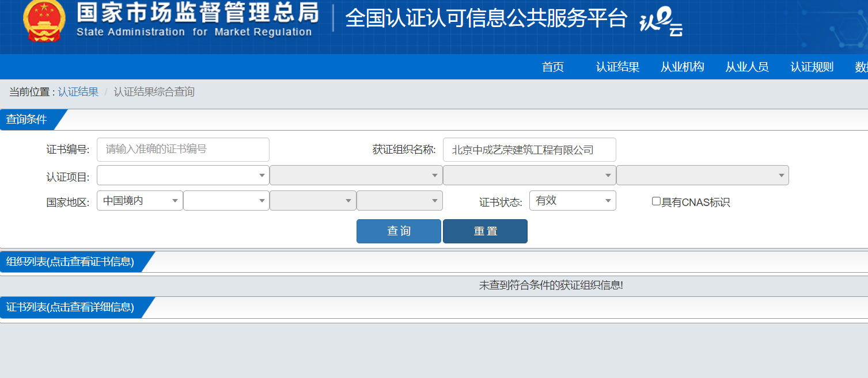Open the 认证规则 navigation menu
The height and width of the screenshot is (378, 868).
click(x=812, y=67)
